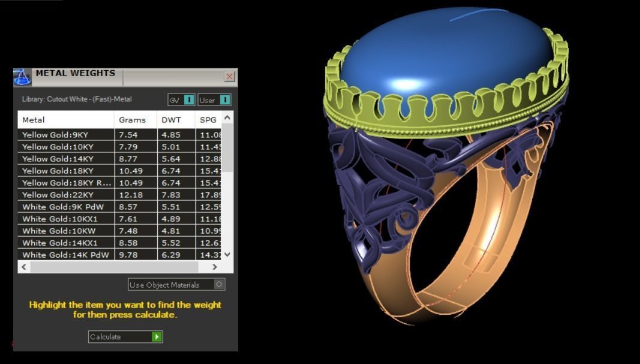The height and width of the screenshot is (364, 640).
Task: Select the Yellow Gold:14KY row
Action: 119,159
